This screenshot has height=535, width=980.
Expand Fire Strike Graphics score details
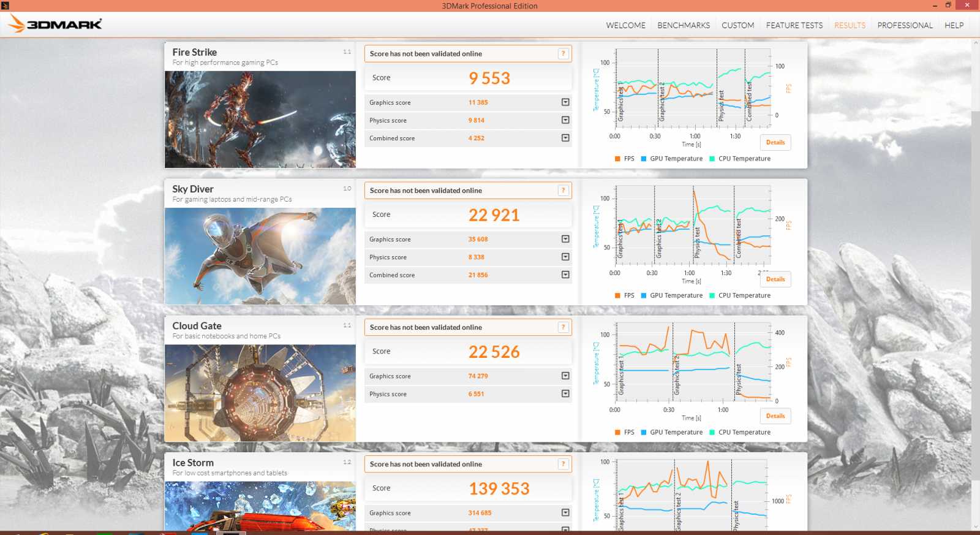tap(565, 102)
